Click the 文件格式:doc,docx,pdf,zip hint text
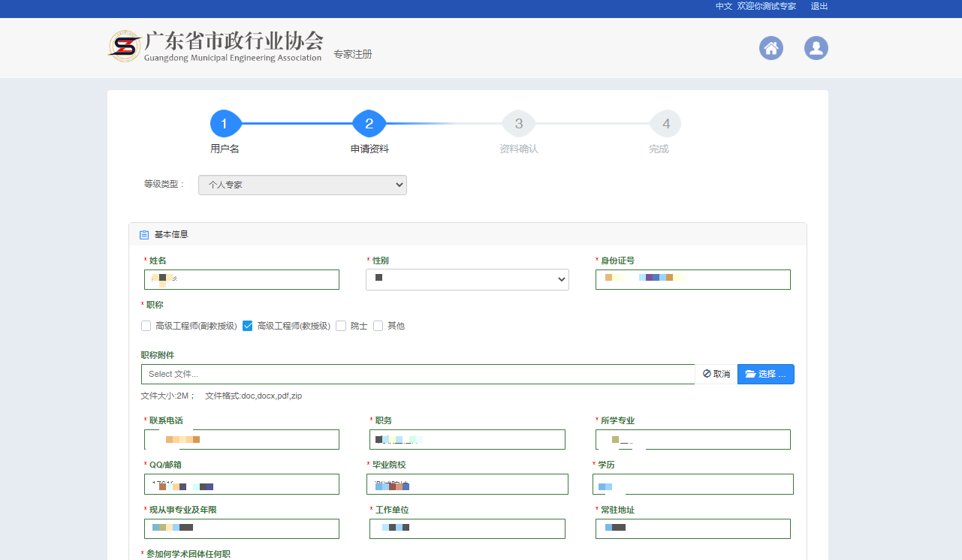962x560 pixels. click(254, 396)
